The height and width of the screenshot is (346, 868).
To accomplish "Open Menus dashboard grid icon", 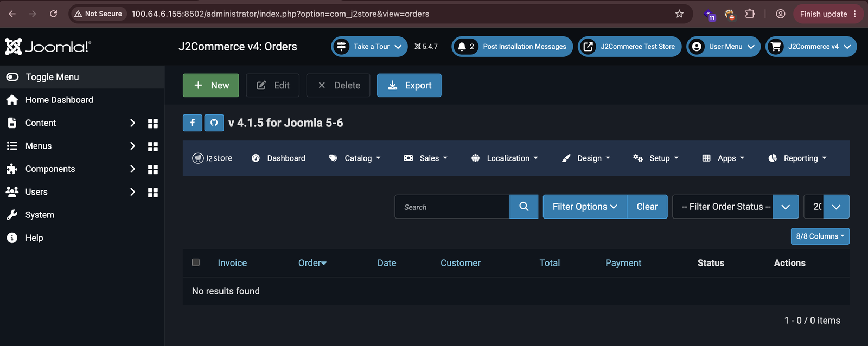I will (153, 146).
